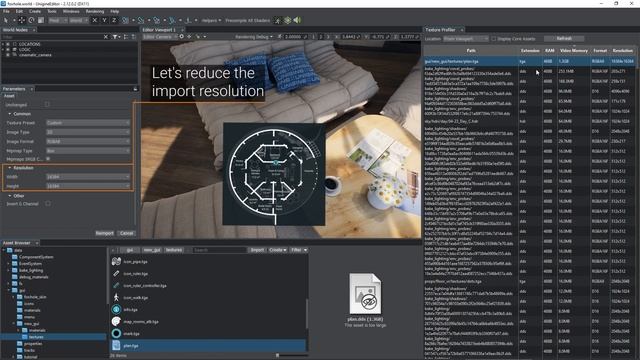
Task: Toggle the Display Core Assets checkbox
Action: click(493, 39)
